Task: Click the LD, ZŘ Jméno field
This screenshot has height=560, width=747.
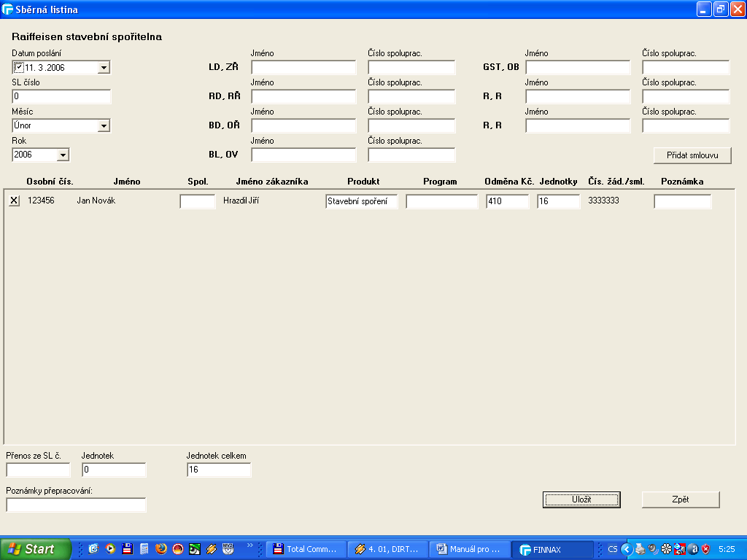Action: click(x=303, y=67)
